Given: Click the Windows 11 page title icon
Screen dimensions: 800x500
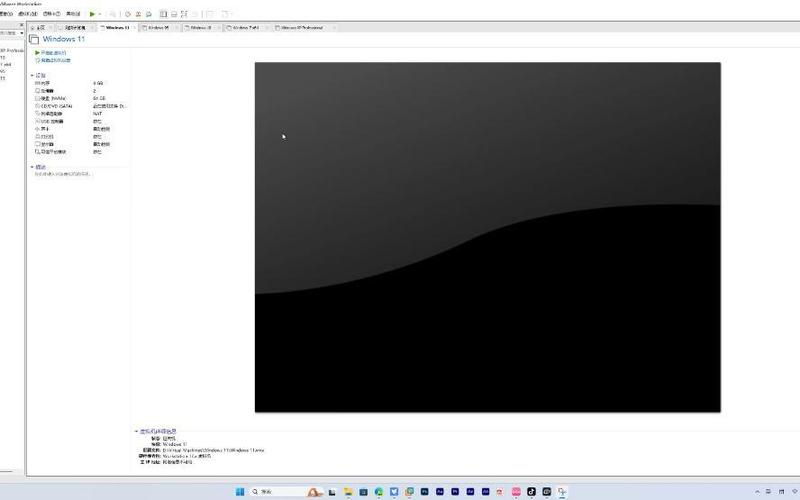Looking at the screenshot, I should (x=34, y=39).
